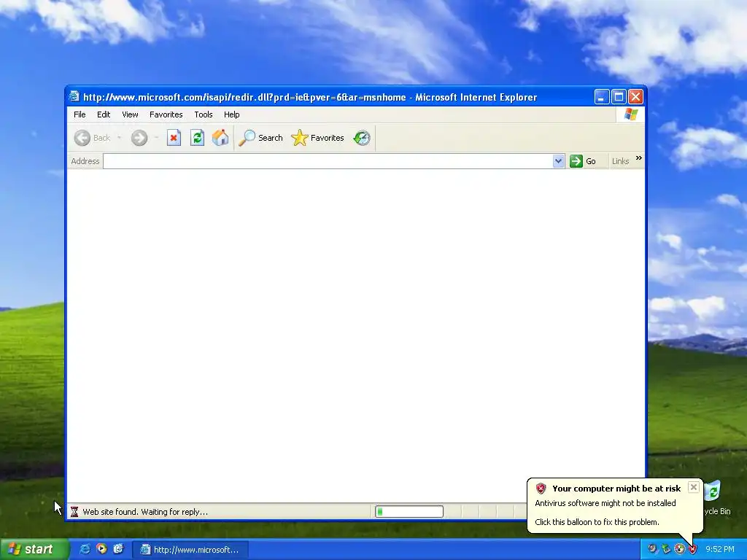Click the 9:52 PM taskbar clock

tap(720, 550)
